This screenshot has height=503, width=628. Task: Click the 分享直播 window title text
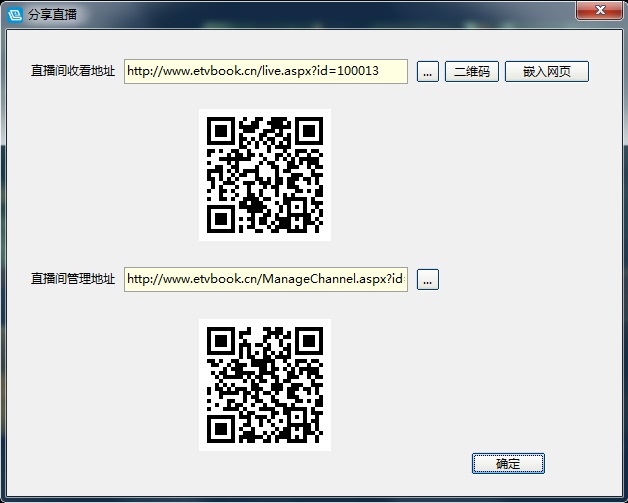pyautogui.click(x=52, y=15)
